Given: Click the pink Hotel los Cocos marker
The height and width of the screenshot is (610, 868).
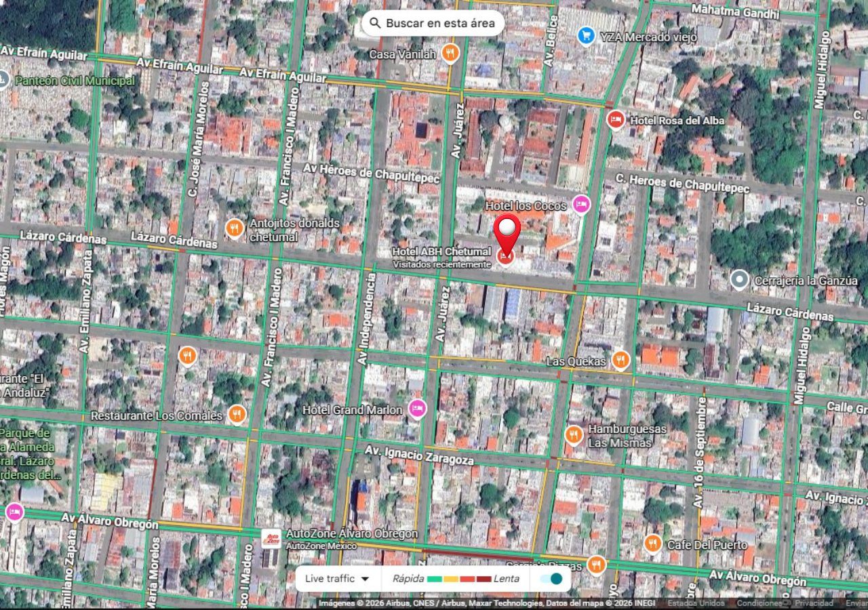Looking at the screenshot, I should 580,204.
